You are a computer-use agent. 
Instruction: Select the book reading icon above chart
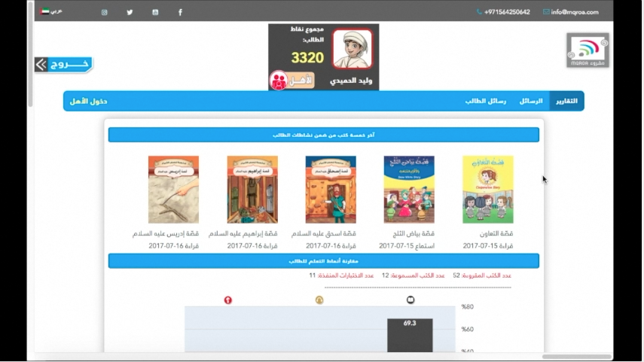(411, 300)
